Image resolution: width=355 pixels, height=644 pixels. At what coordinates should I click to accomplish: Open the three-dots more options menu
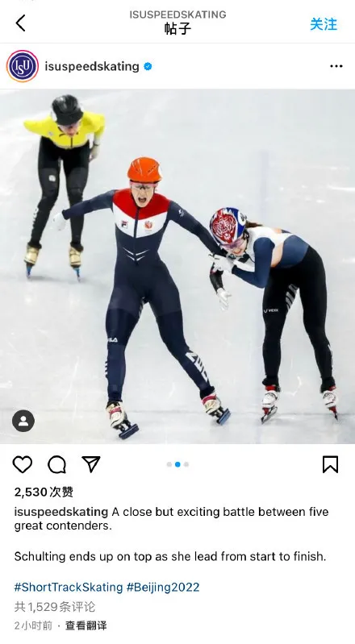[x=336, y=66]
